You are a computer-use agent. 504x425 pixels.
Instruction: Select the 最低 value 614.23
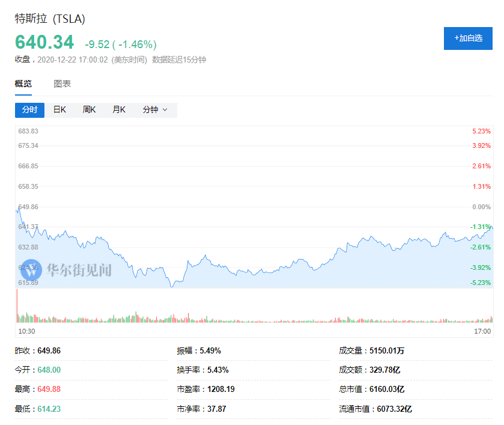coord(49,409)
